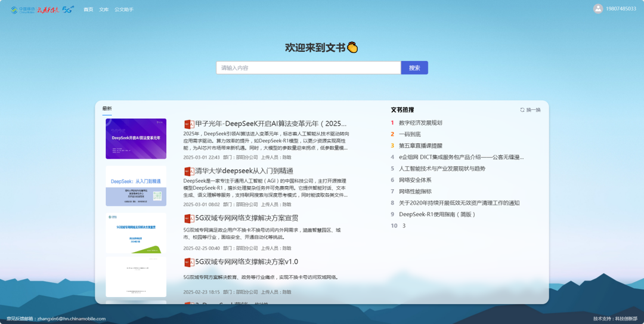Open hot search 网络性能指标

pyautogui.click(x=415, y=192)
